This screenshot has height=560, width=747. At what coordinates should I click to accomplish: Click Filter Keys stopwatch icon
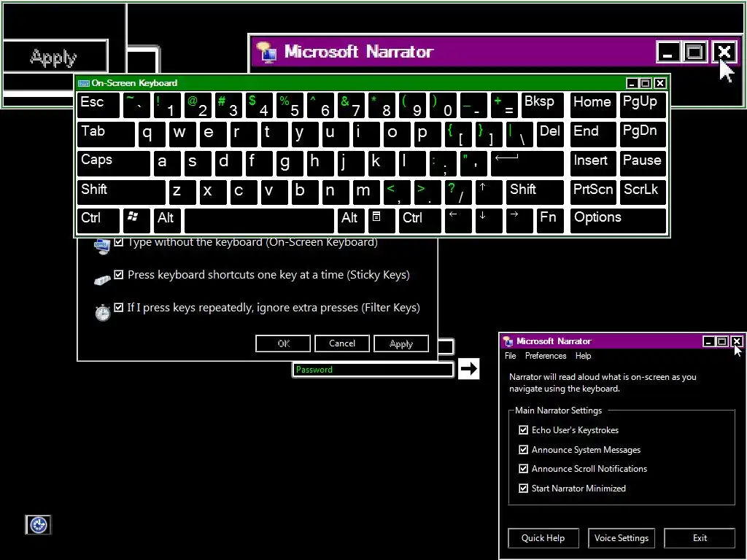[102, 312]
